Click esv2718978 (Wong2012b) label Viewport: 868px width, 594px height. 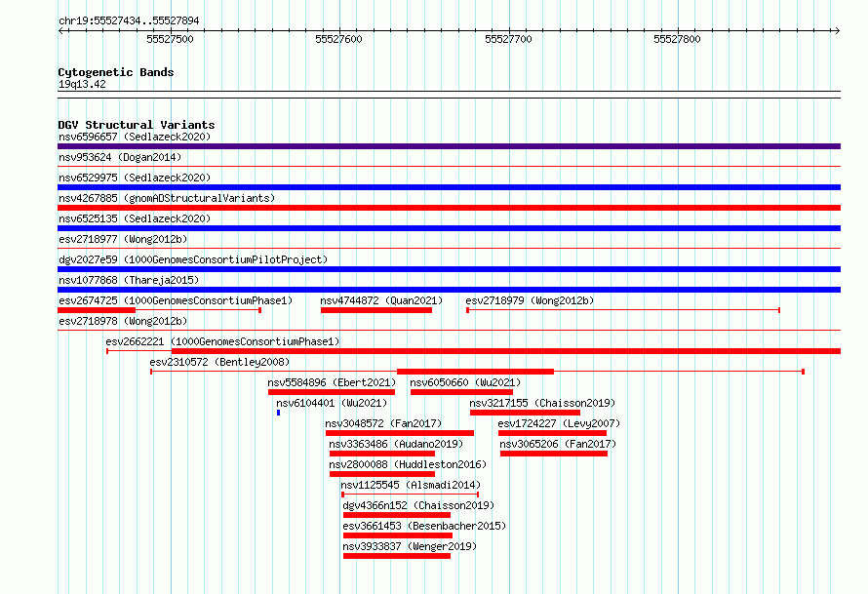point(123,321)
